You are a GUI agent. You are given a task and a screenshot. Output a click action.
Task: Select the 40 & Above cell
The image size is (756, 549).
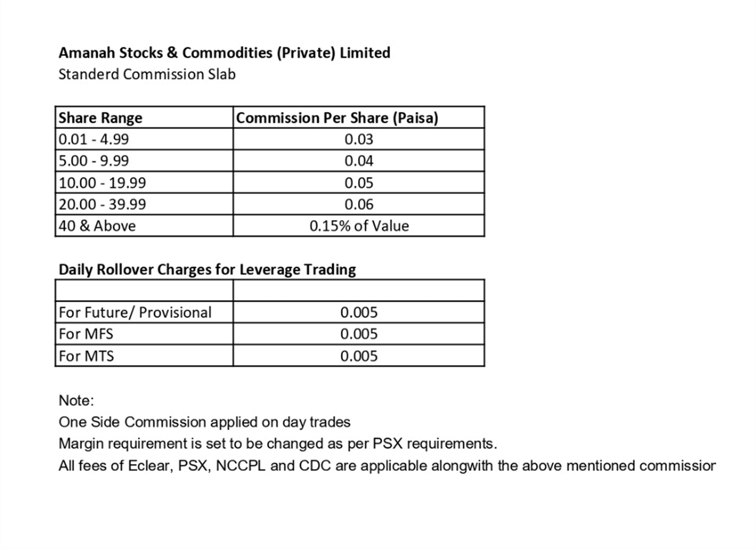pyautogui.click(x=97, y=226)
